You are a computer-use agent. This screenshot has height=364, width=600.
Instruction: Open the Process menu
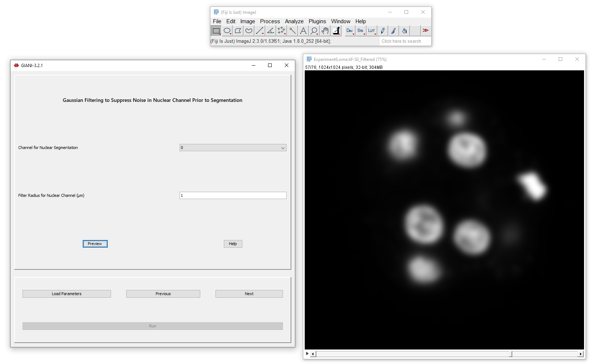coord(270,21)
